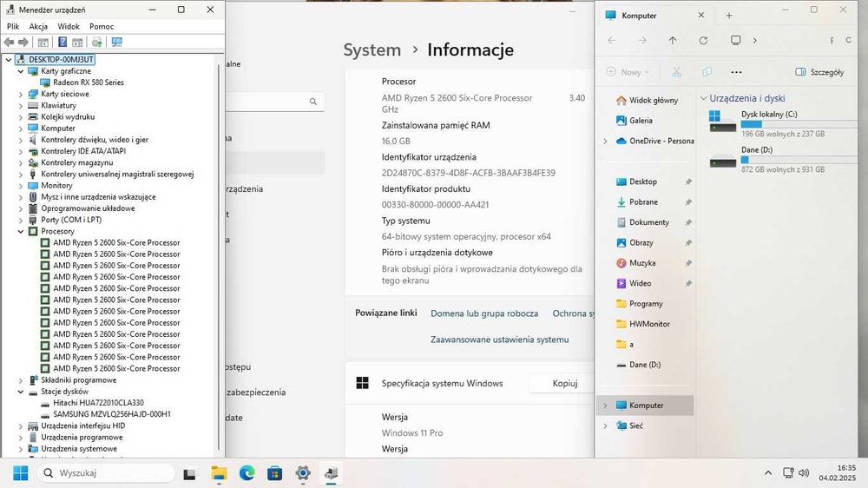The height and width of the screenshot is (488, 868).
Task: Open Dokumenty folder in sidebar
Action: (x=648, y=222)
